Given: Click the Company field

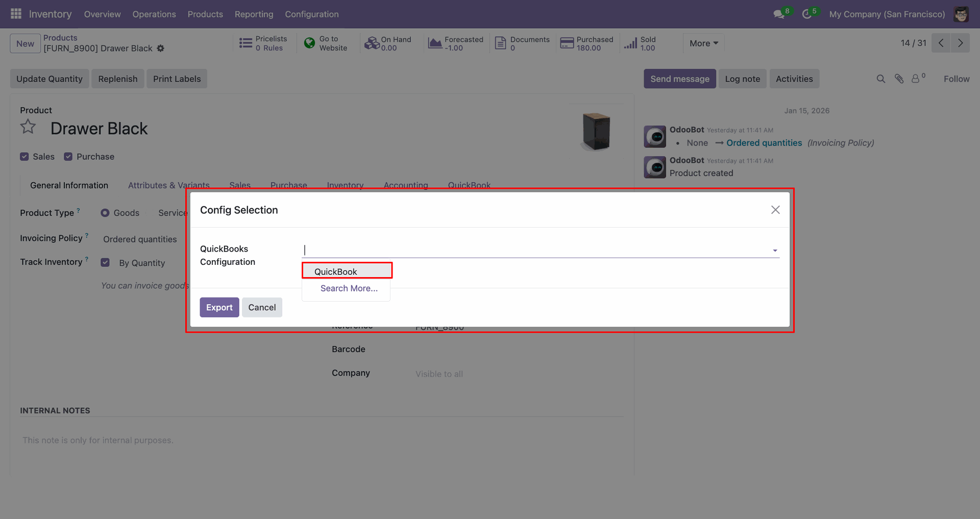Looking at the screenshot, I should [x=518, y=374].
